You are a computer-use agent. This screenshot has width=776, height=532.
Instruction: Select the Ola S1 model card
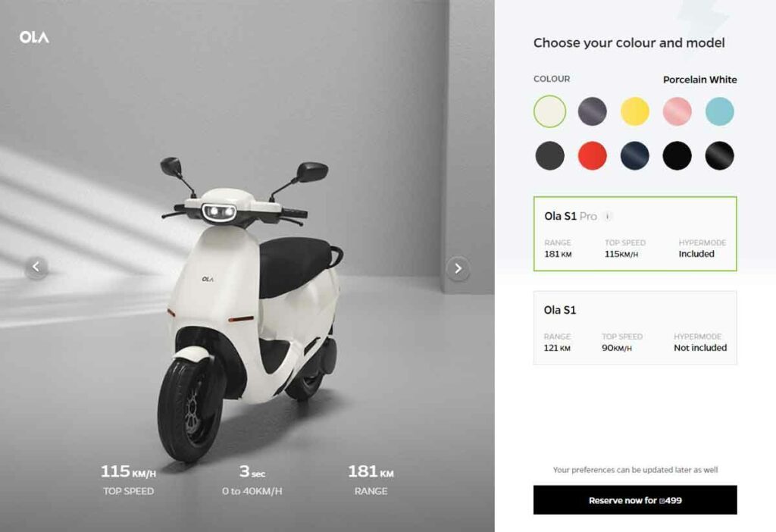(635, 327)
